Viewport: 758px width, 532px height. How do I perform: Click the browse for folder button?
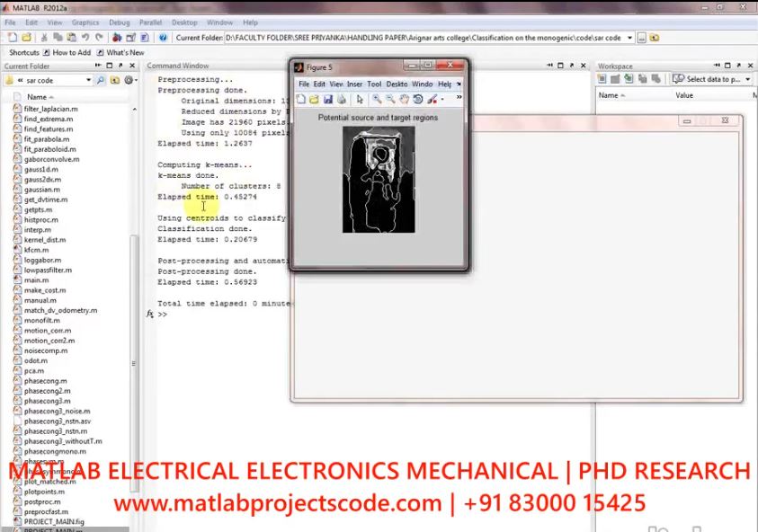coord(641,38)
